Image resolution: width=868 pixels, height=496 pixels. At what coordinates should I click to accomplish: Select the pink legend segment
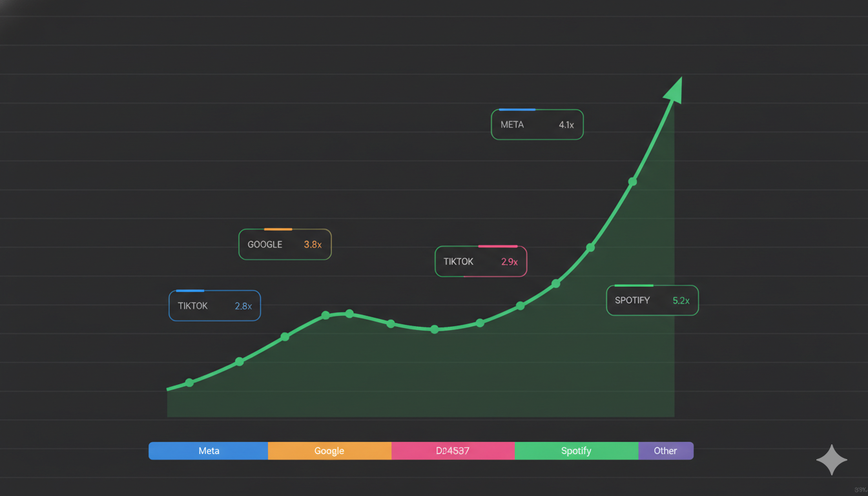453,451
